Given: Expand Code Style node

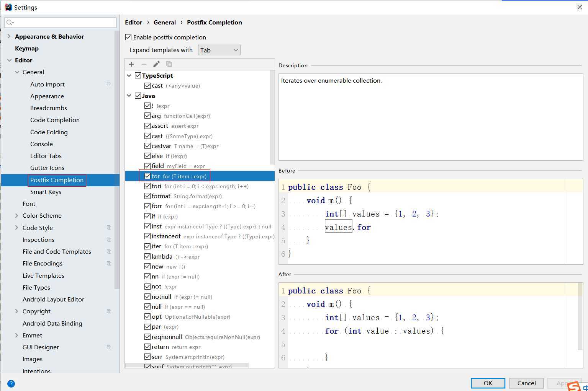Looking at the screenshot, I should click(x=16, y=228).
